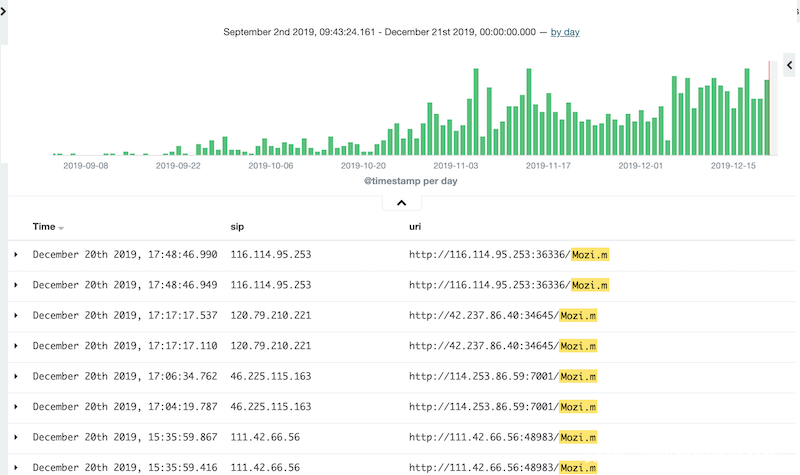Click the highlighted Mozi.m in first row

pos(590,255)
